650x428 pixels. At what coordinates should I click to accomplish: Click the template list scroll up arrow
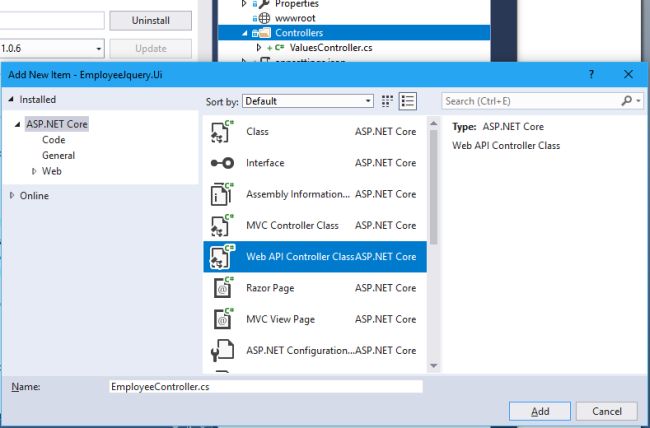[434, 123]
